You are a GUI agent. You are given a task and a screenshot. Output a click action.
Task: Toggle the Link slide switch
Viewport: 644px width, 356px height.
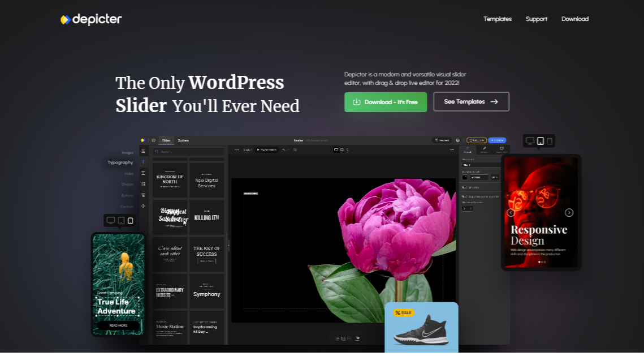465,187
